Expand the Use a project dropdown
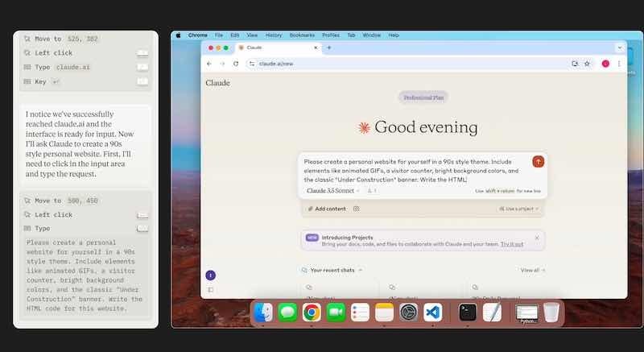This screenshot has width=644, height=352. [x=518, y=209]
